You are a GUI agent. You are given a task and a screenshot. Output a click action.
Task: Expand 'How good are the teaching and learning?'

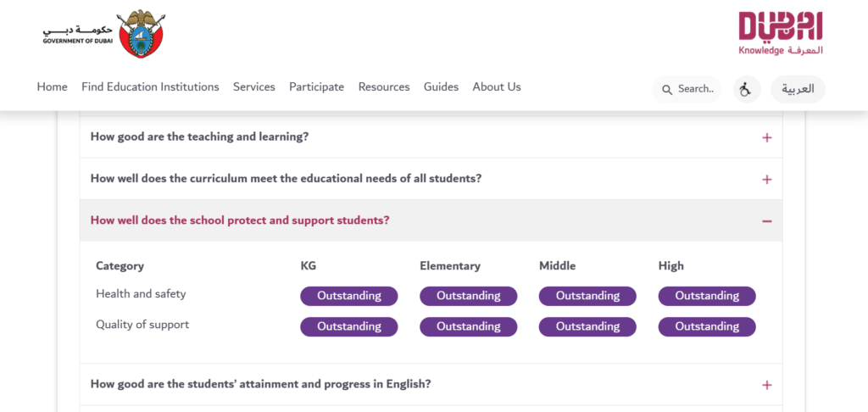pyautogui.click(x=431, y=137)
